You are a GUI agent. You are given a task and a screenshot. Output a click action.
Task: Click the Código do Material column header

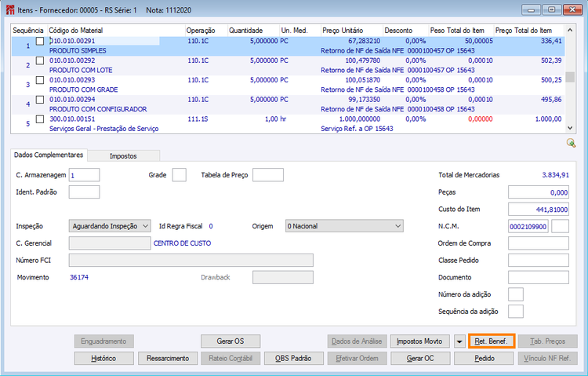pyautogui.click(x=116, y=31)
